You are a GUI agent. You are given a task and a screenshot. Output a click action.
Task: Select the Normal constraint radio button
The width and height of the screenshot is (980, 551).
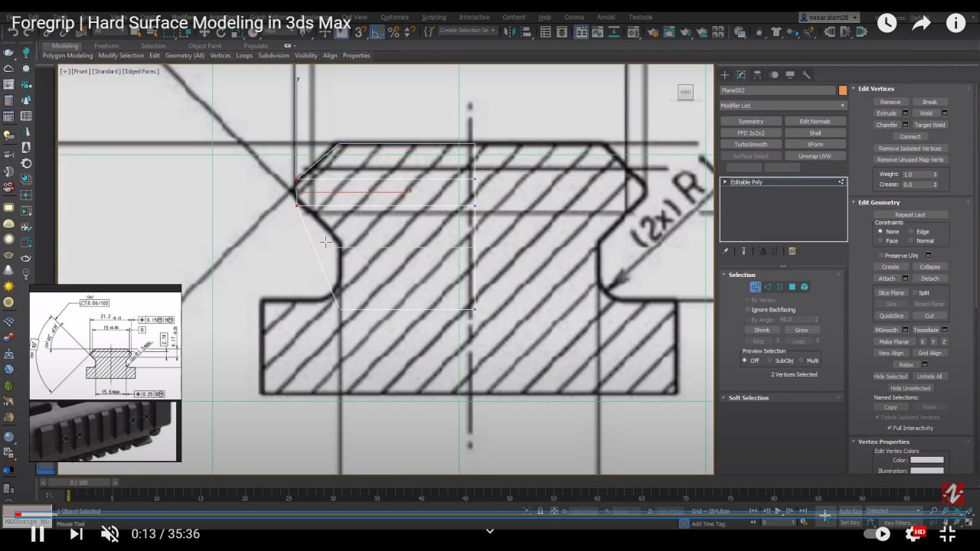(911, 241)
